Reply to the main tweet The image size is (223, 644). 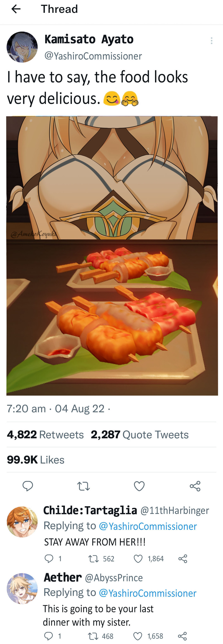coord(28,486)
